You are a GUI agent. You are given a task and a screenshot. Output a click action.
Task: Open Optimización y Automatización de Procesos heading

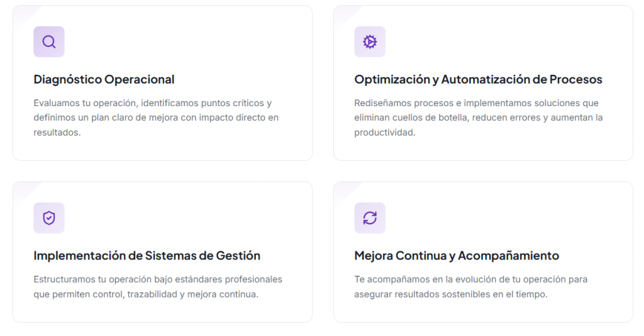[x=478, y=80]
